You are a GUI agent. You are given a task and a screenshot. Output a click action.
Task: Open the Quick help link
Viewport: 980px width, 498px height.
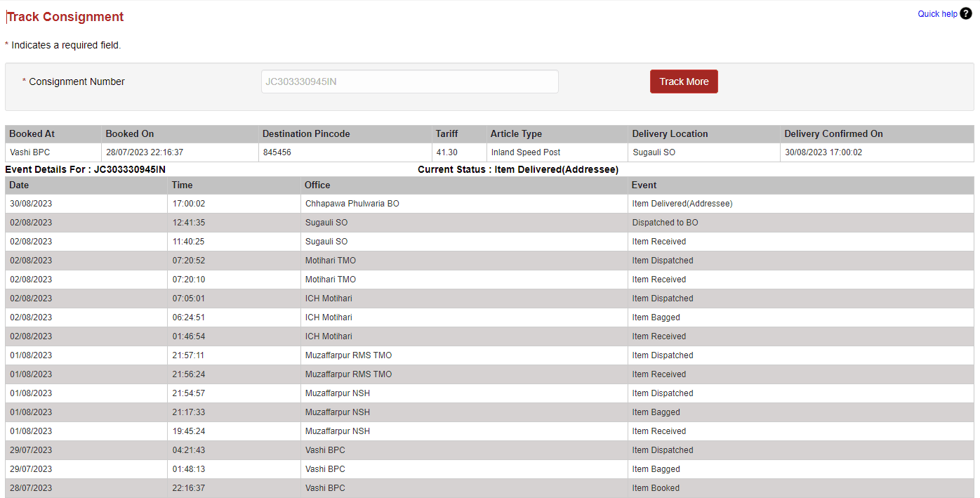pos(937,14)
